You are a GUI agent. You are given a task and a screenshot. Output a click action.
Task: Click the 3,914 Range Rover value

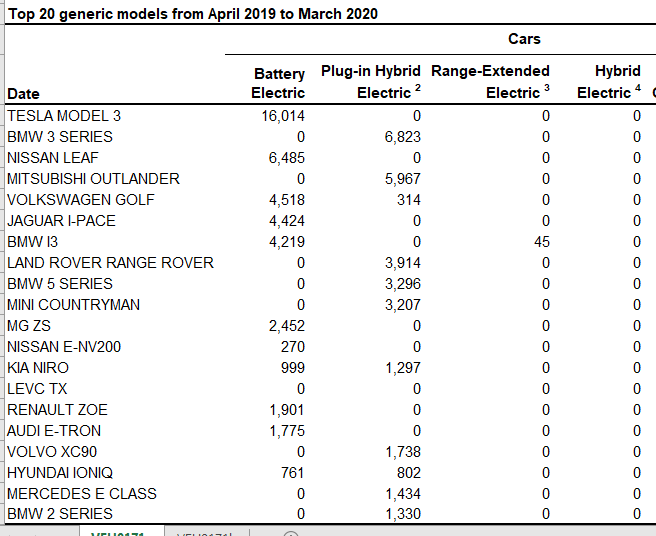402,263
